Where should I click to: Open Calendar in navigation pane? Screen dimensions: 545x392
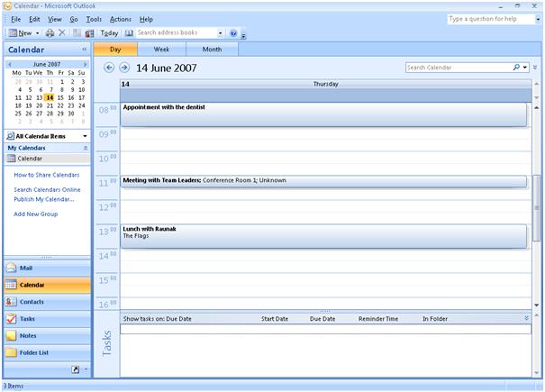coord(47,285)
